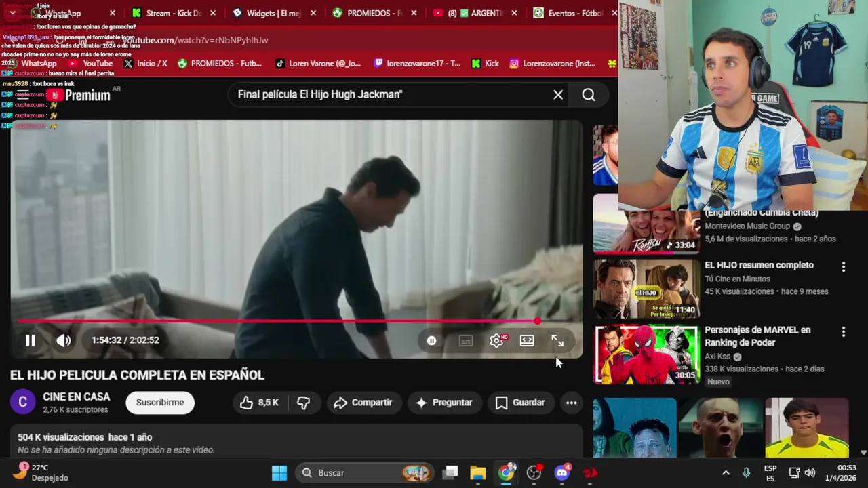Open the weather widget showing 27°C Despejado
The image size is (868, 488).
tap(41, 473)
